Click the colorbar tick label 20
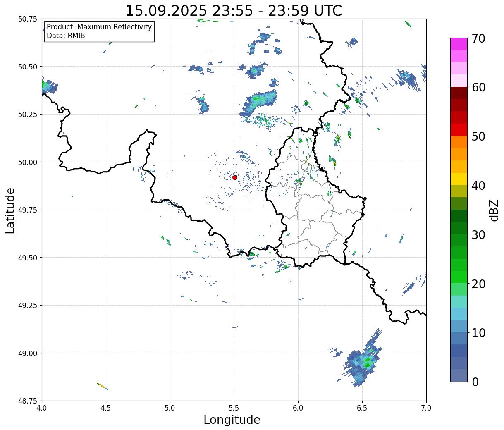504x430 pixels. (478, 284)
